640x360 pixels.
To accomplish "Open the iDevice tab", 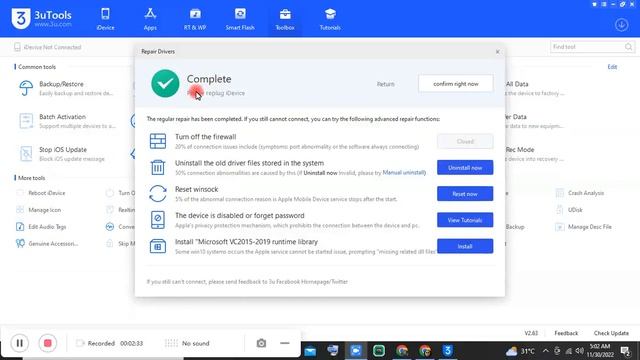I will 105,19.
